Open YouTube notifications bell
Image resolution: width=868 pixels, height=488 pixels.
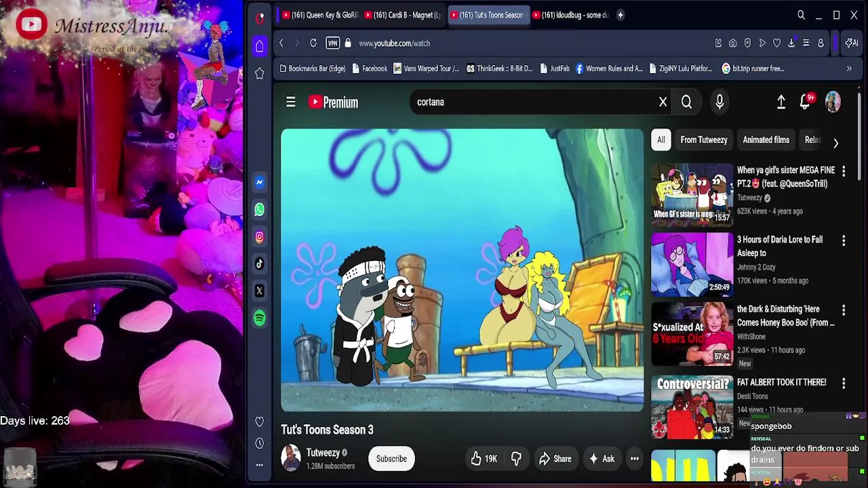click(805, 102)
